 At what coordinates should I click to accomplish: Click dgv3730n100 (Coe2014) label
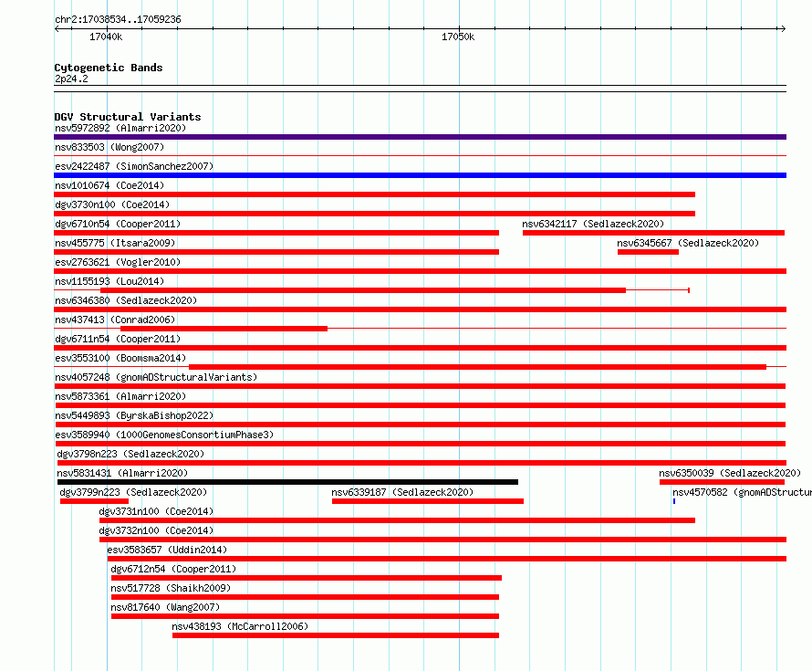pyautogui.click(x=112, y=204)
